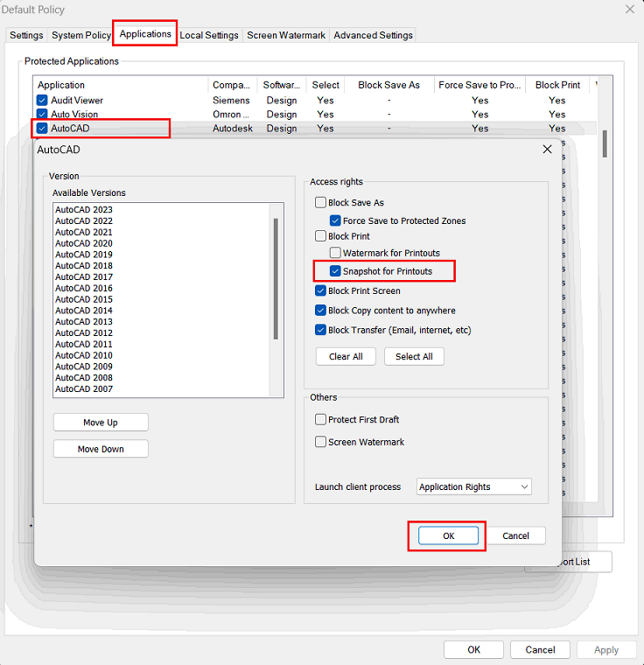Select AutoCAD 2021 version
The width and height of the screenshot is (644, 665).
click(x=84, y=232)
